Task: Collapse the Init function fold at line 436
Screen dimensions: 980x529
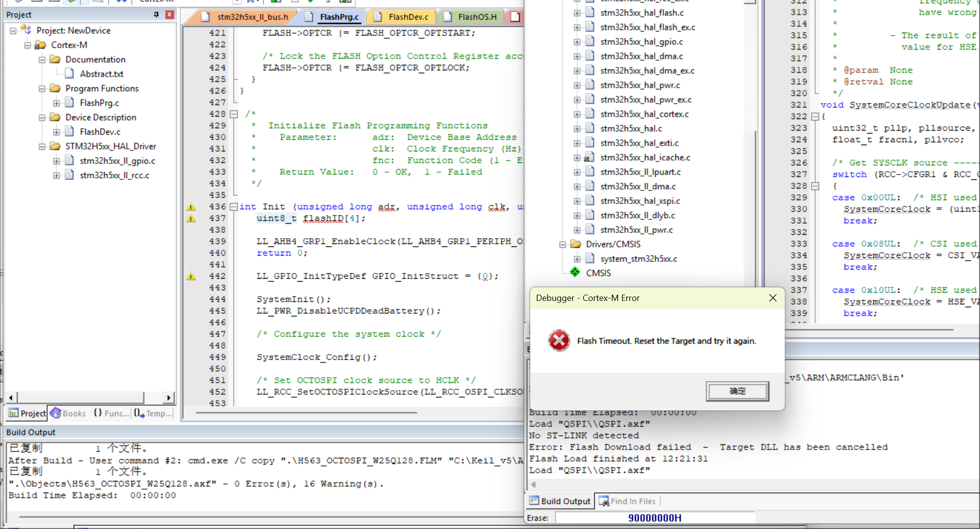Action: click(234, 207)
